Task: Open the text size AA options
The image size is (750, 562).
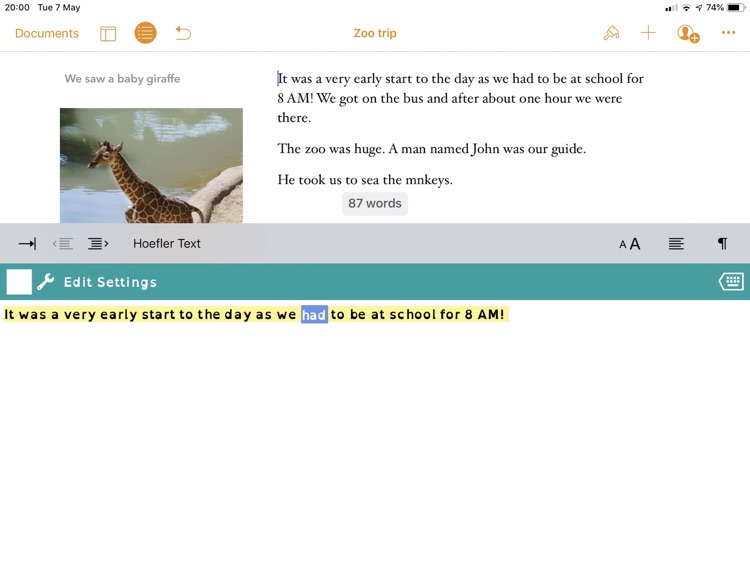Action: 629,244
